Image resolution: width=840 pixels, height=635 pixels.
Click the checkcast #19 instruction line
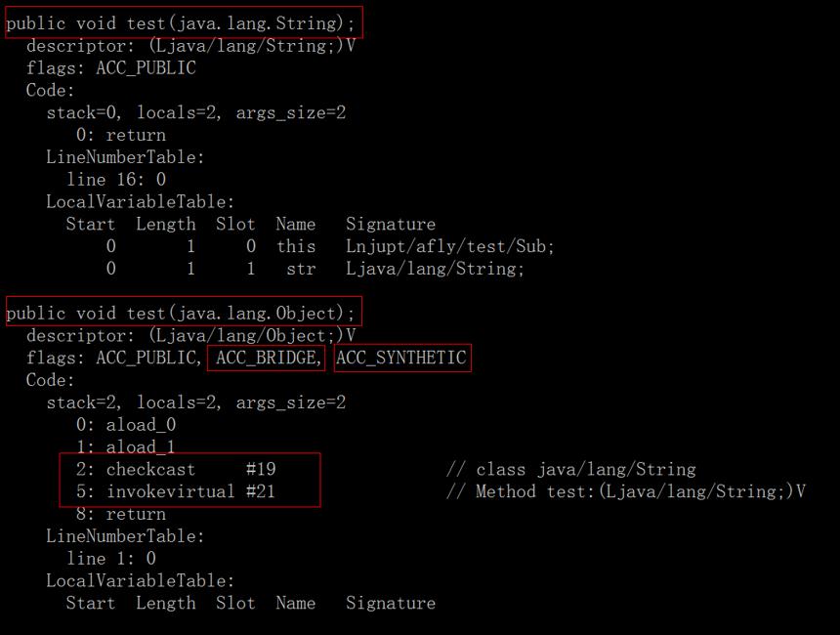tap(176, 470)
